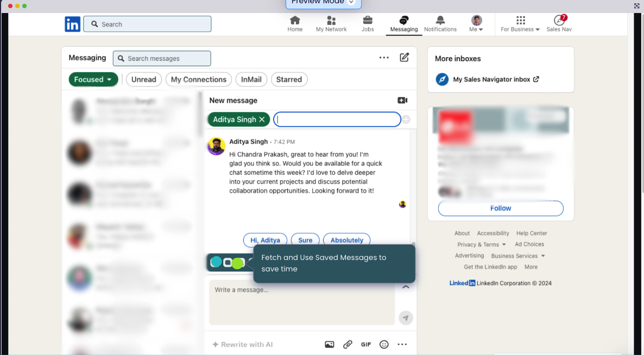Expand the Focused inbox dropdown
Screen dimensions: 644x355
(x=93, y=80)
